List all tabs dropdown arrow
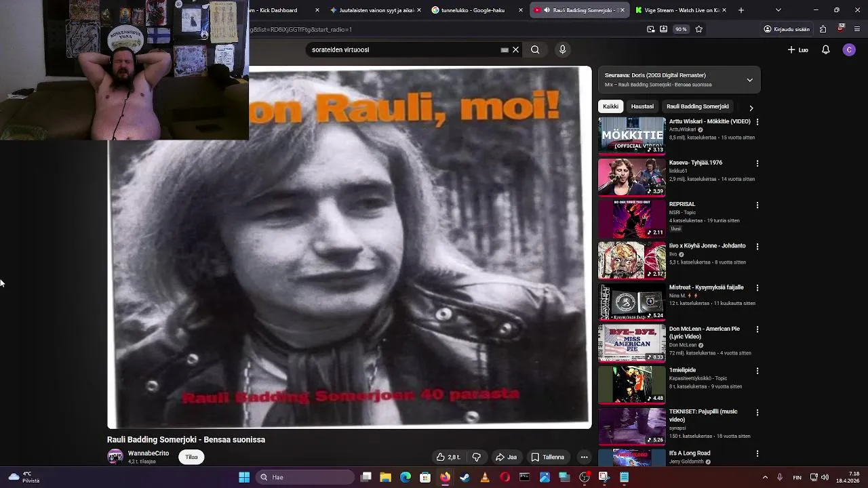 point(778,10)
